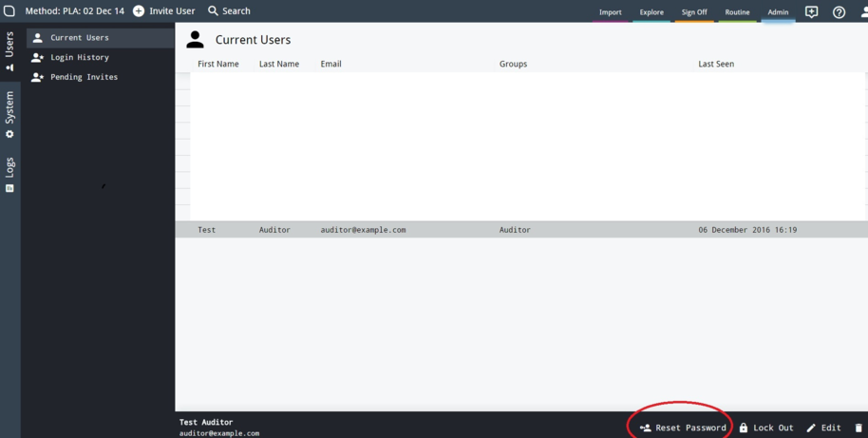Click the Search magnifier icon

[x=213, y=11]
